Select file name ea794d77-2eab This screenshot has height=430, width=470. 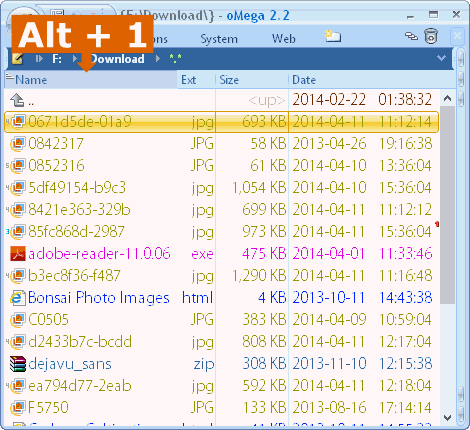80,386
